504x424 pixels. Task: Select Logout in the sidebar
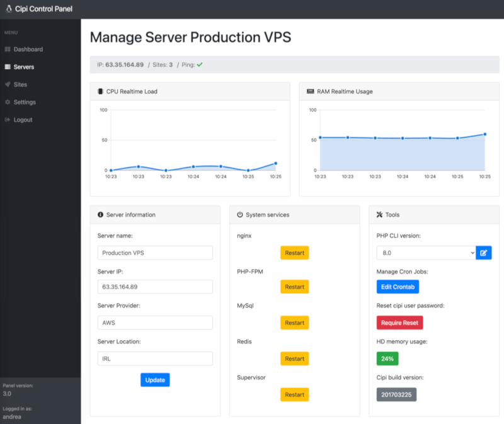(23, 120)
